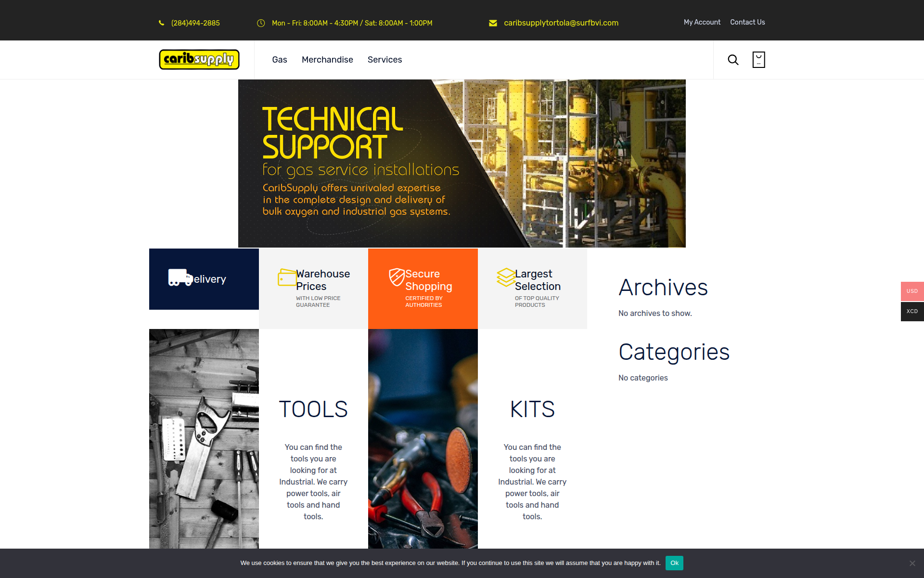
Task: Click the KITS heading
Action: [532, 409]
